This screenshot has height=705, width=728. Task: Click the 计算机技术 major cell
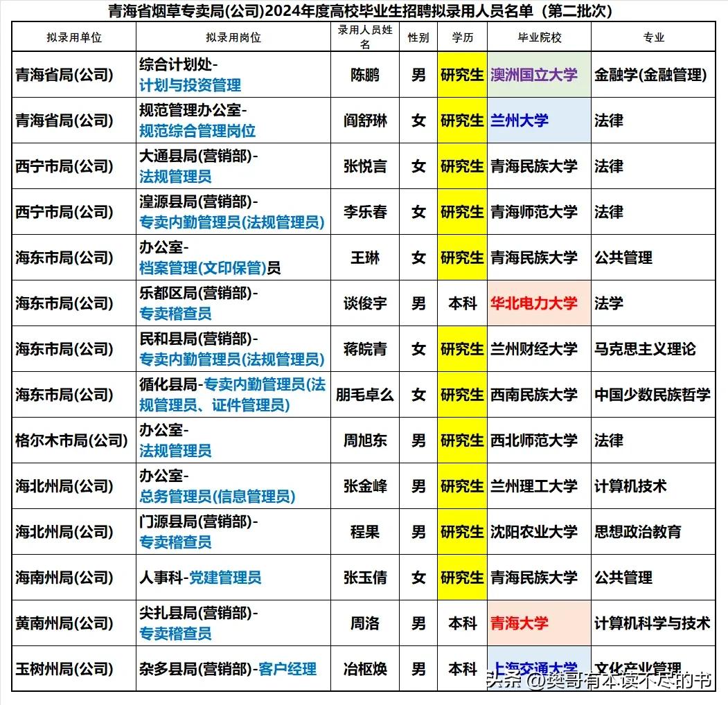coord(652,486)
